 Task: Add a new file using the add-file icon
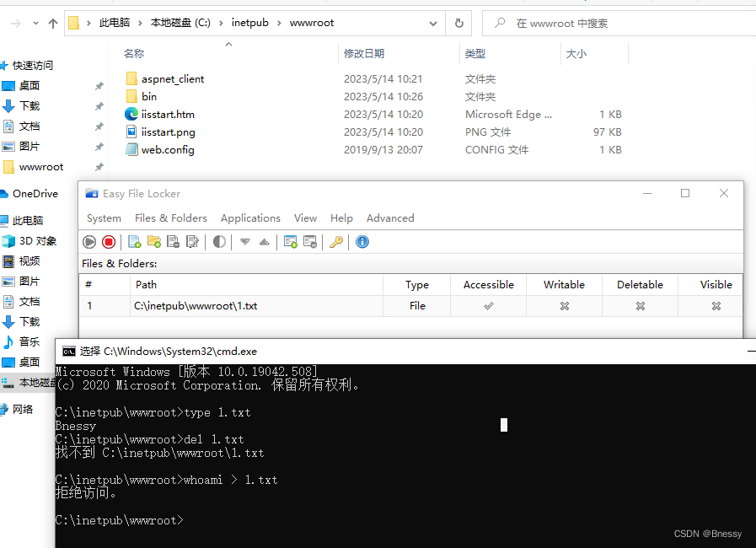[x=134, y=242]
